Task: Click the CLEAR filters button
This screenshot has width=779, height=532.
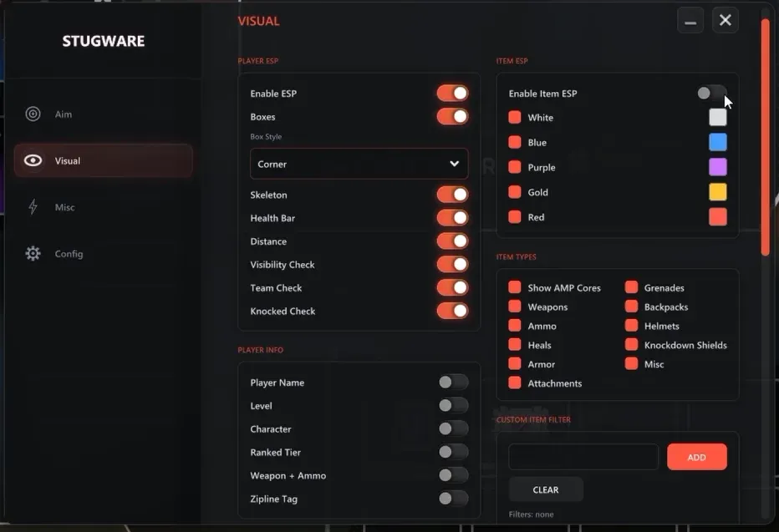Action: point(546,489)
